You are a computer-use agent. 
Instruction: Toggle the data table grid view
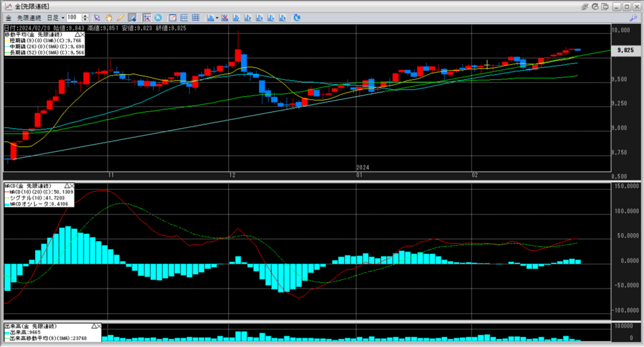click(184, 18)
